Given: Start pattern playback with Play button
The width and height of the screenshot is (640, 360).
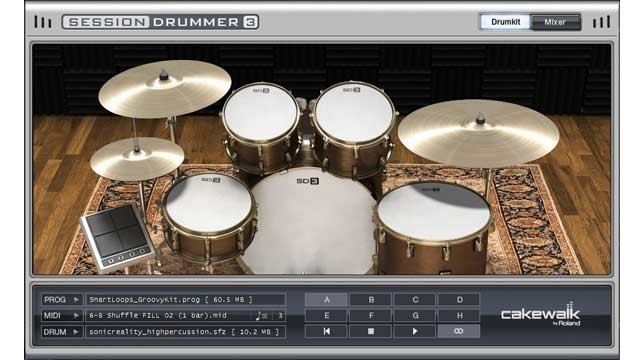Looking at the screenshot, I should [x=415, y=331].
